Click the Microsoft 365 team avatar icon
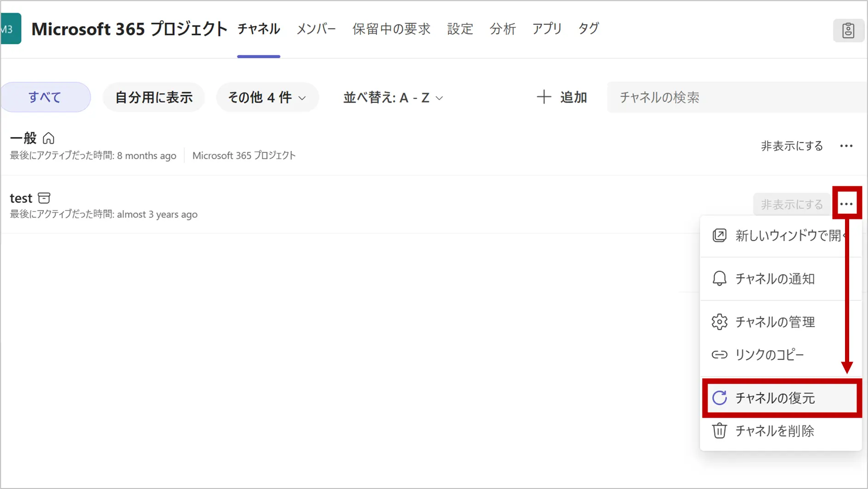The image size is (868, 489). click(x=10, y=29)
